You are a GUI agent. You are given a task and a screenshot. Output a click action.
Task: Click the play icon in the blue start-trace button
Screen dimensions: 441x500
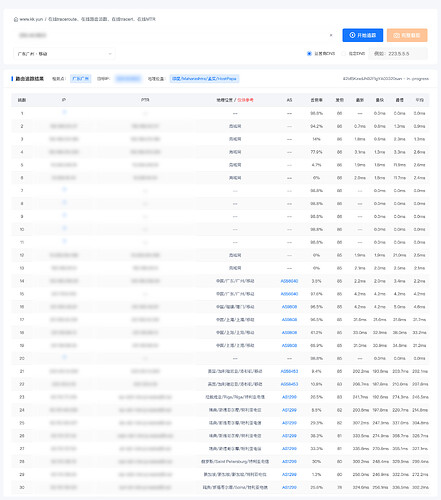tap(352, 35)
